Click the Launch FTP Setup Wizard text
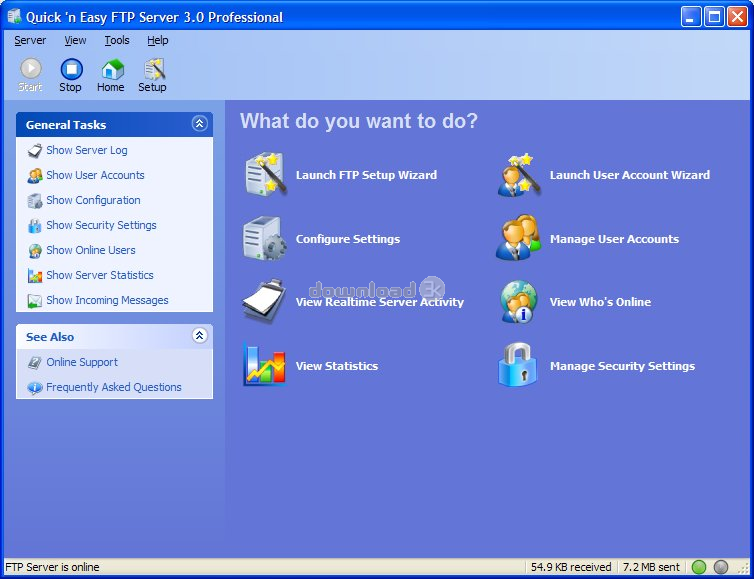The image size is (754, 579). click(366, 175)
